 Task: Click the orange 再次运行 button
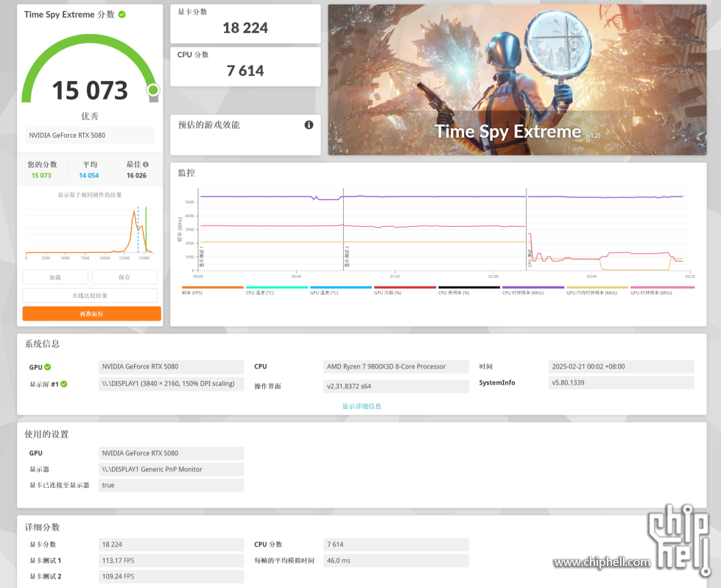[92, 314]
